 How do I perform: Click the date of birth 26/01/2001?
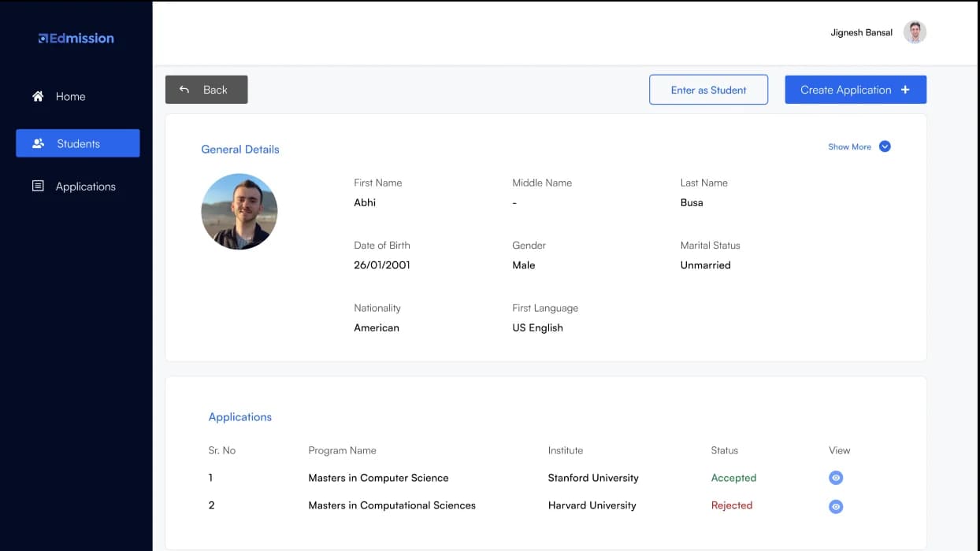(382, 265)
